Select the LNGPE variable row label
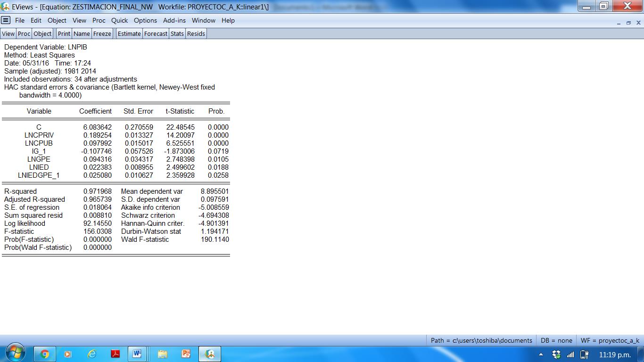 (x=39, y=159)
